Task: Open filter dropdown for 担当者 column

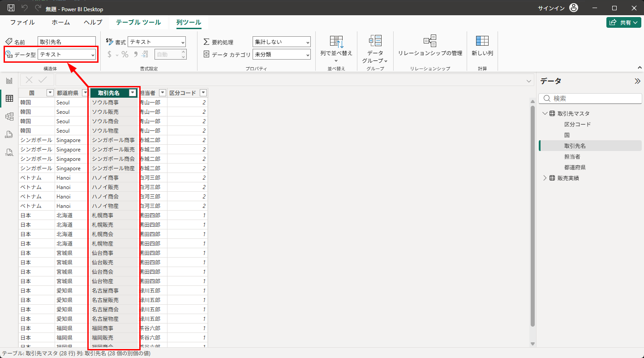Action: [163, 93]
